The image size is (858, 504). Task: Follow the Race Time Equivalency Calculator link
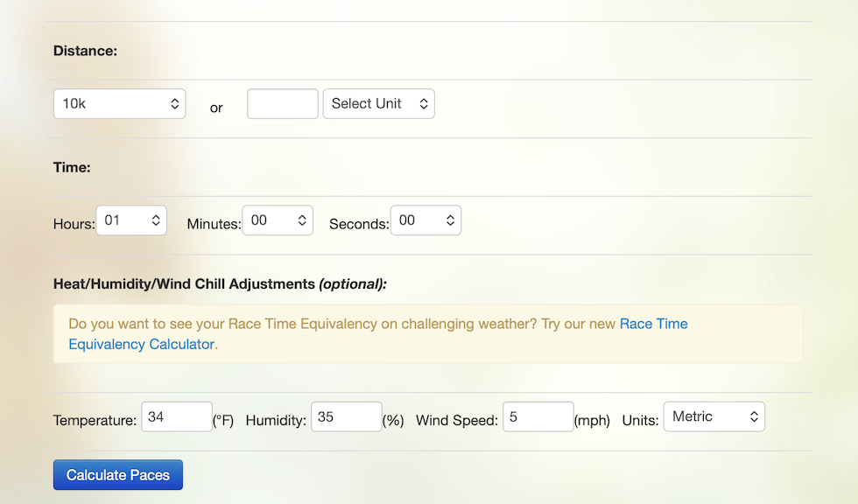pos(377,334)
